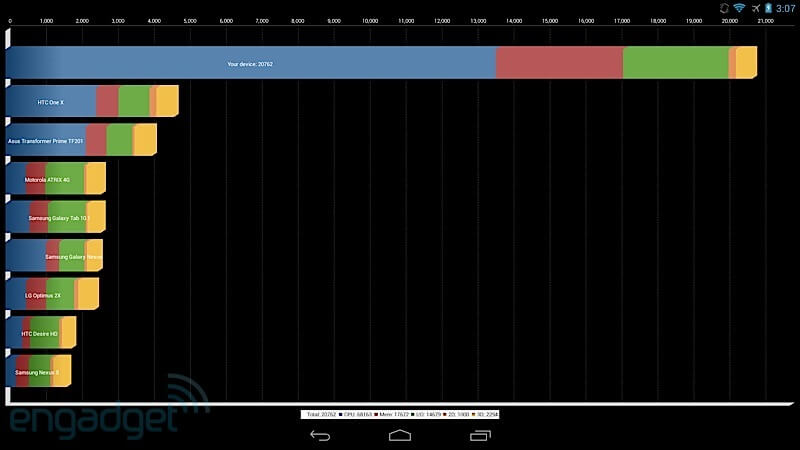Click the 3,000 axis tick label
The image size is (800, 450).
118,21
